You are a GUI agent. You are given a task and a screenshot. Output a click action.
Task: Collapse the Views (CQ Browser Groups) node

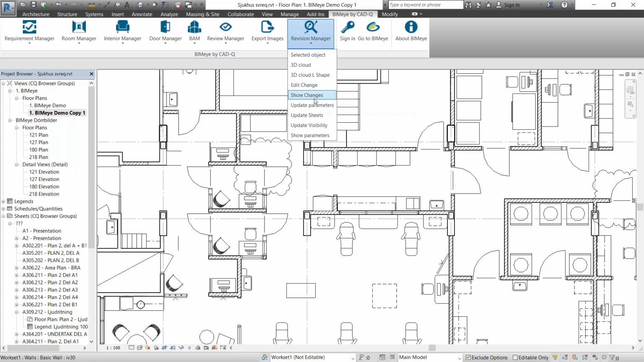point(3,83)
